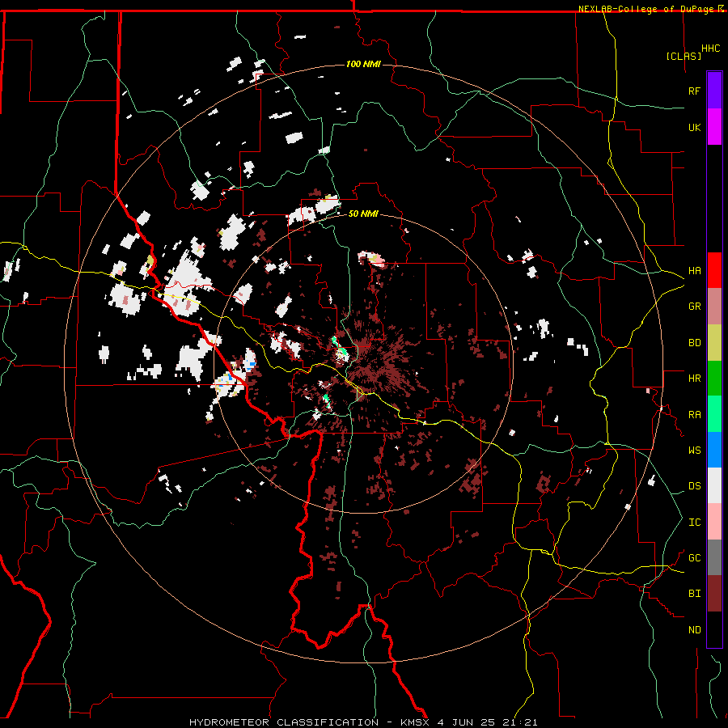Click the WS legend label
The width and height of the screenshot is (728, 728).
point(694,451)
